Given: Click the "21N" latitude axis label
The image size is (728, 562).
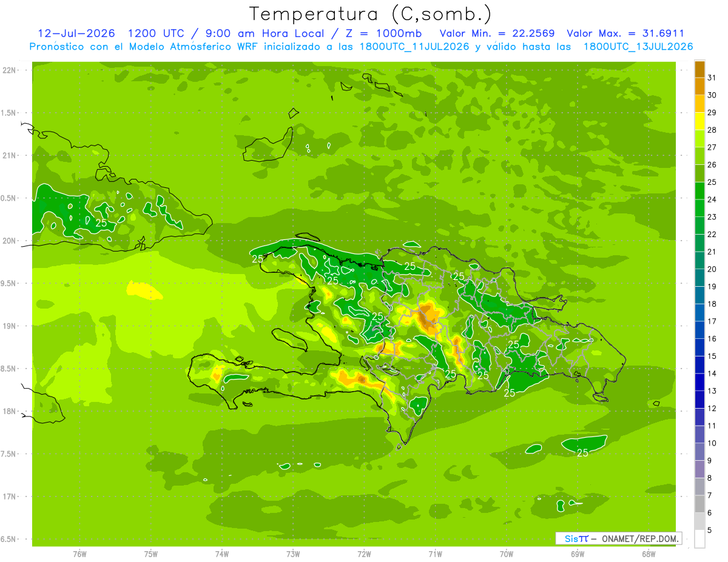Looking at the screenshot, I should [x=9, y=155].
